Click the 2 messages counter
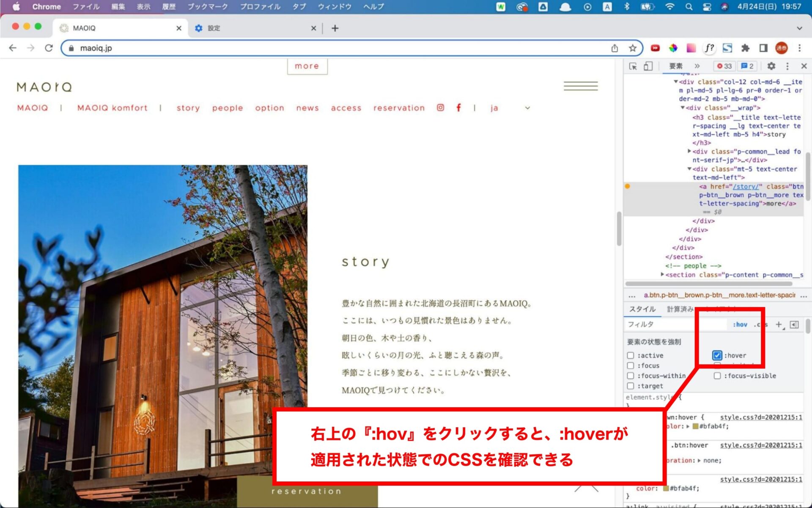Viewport: 812px width, 508px height. tap(747, 66)
